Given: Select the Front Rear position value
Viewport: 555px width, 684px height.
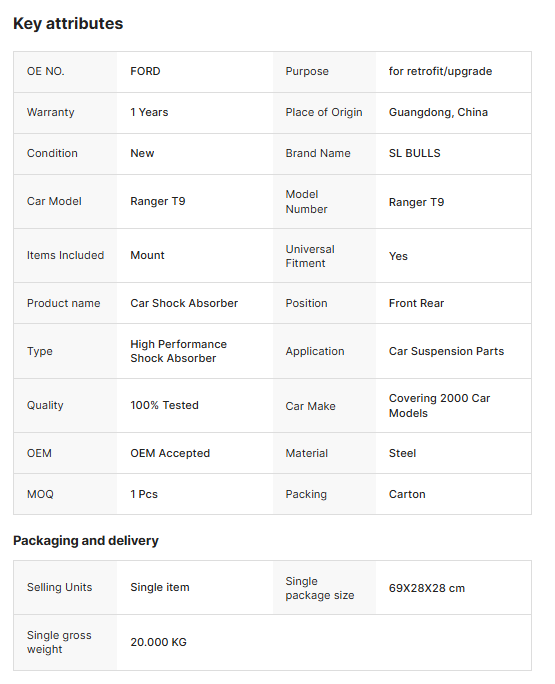Looking at the screenshot, I should tap(416, 303).
